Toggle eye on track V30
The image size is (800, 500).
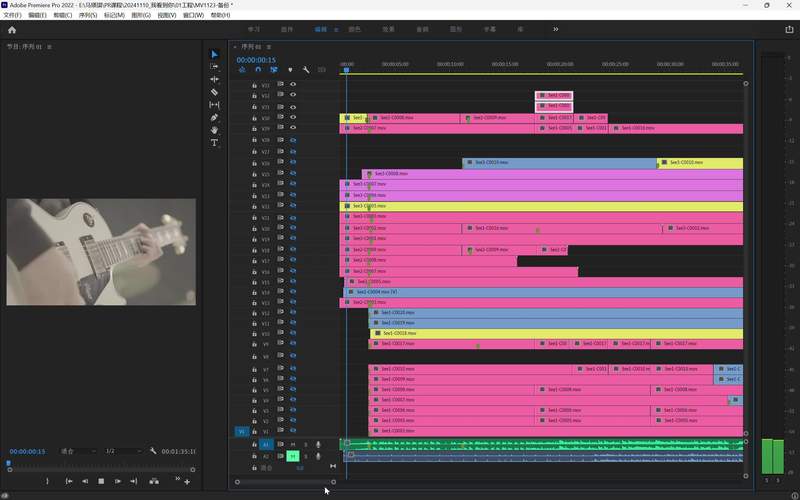(293, 117)
